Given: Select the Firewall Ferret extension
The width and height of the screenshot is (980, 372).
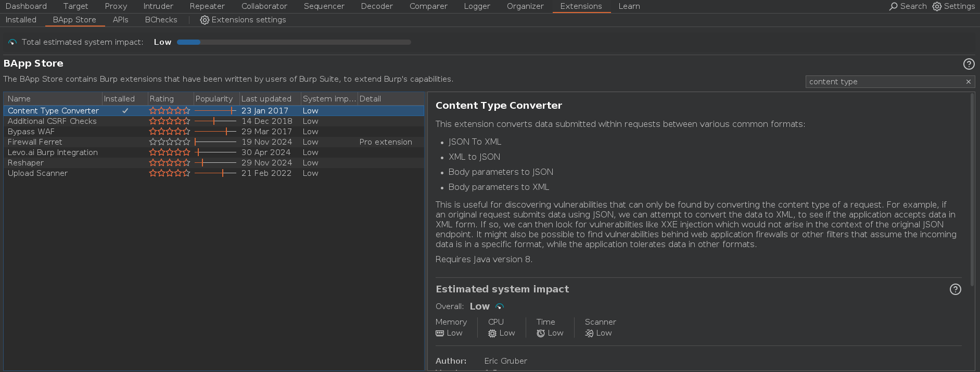Looking at the screenshot, I should pos(214,142).
